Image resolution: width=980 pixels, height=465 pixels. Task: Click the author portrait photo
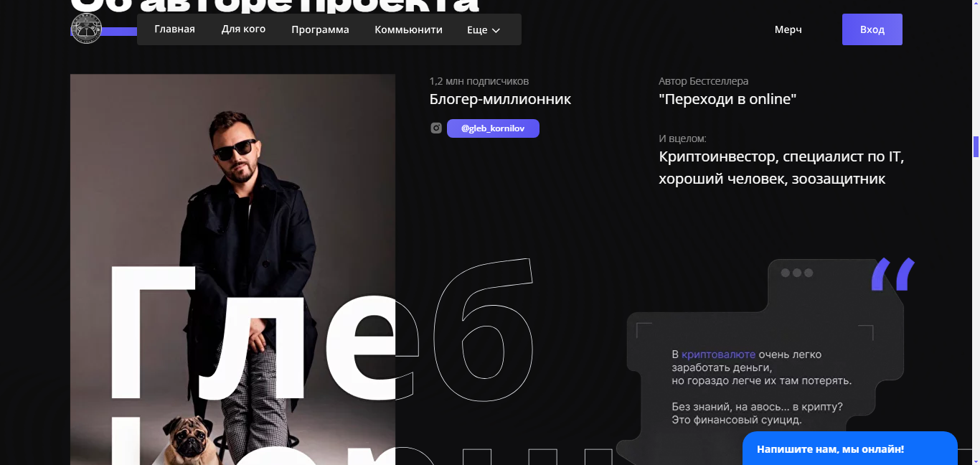(232, 269)
